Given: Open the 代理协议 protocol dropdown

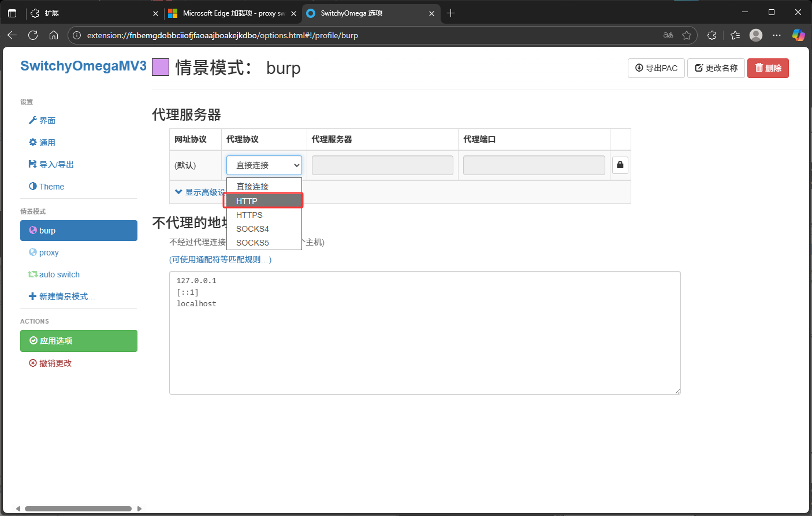Looking at the screenshot, I should (x=264, y=165).
